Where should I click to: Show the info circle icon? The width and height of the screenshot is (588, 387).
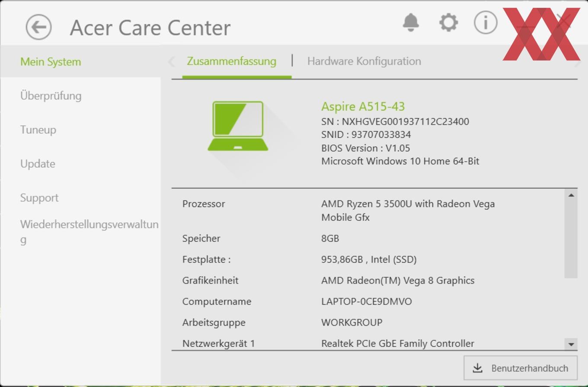click(486, 22)
